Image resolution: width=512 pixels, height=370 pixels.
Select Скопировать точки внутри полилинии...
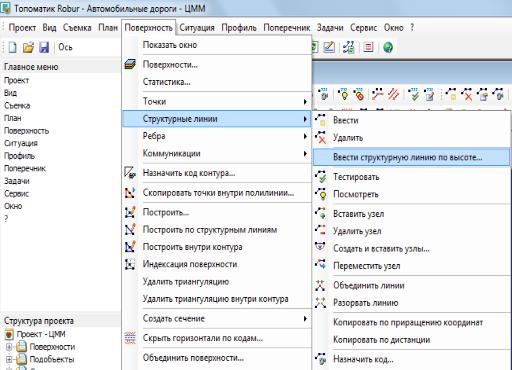pyautogui.click(x=217, y=193)
